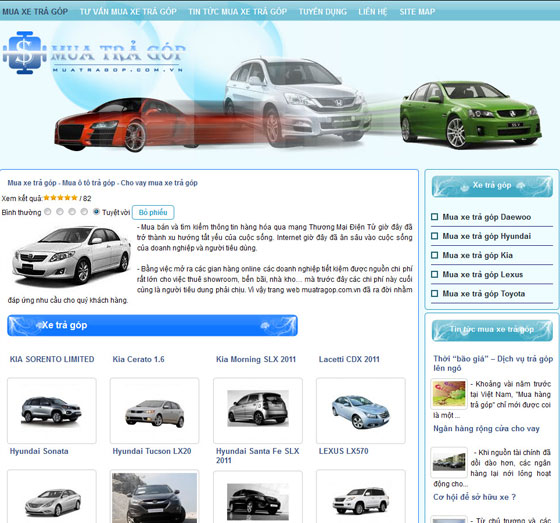View the Hyundai Santa Fe thumbnail image
560x523 pixels.
pyautogui.click(x=258, y=497)
